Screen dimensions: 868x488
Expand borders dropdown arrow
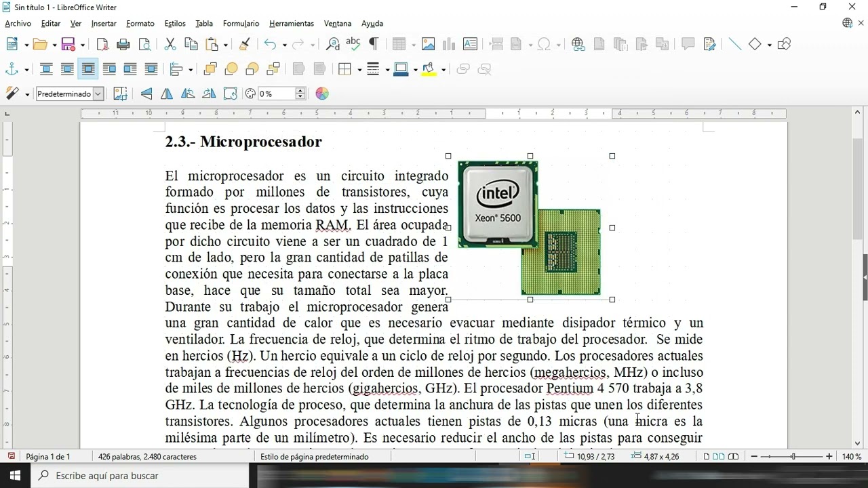point(359,70)
